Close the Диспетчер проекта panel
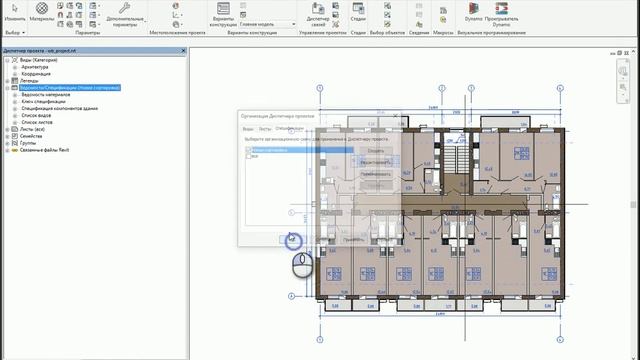The height and width of the screenshot is (360, 640). [183, 51]
